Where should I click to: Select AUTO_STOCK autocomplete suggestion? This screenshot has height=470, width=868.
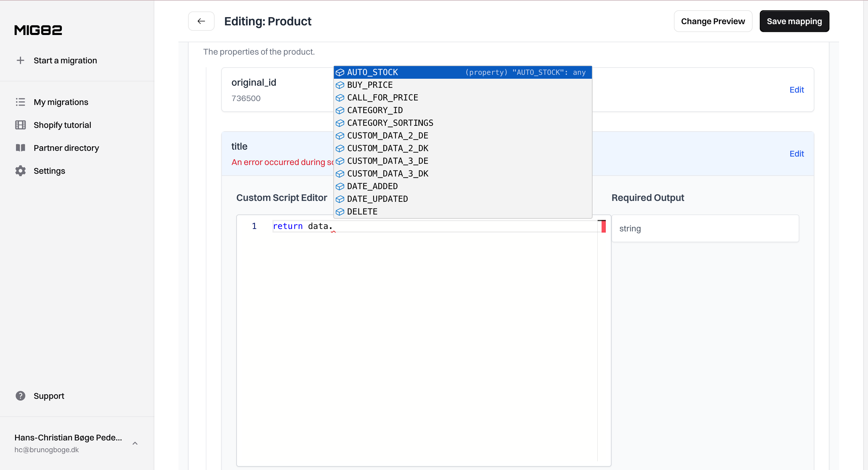click(x=463, y=72)
